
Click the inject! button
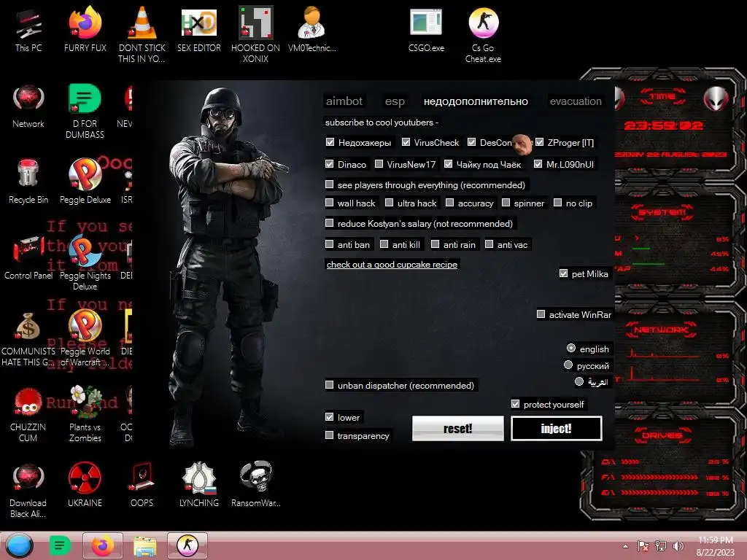(x=556, y=428)
